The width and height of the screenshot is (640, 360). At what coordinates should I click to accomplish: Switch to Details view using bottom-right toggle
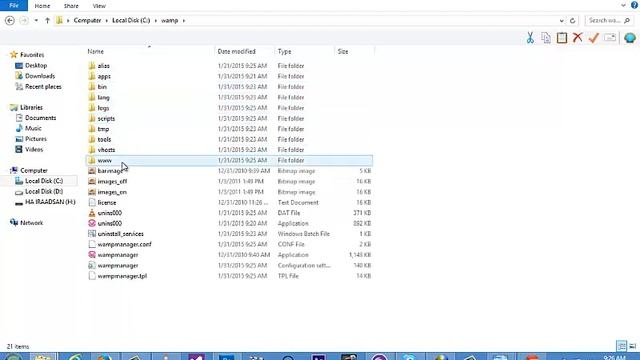coord(621,346)
